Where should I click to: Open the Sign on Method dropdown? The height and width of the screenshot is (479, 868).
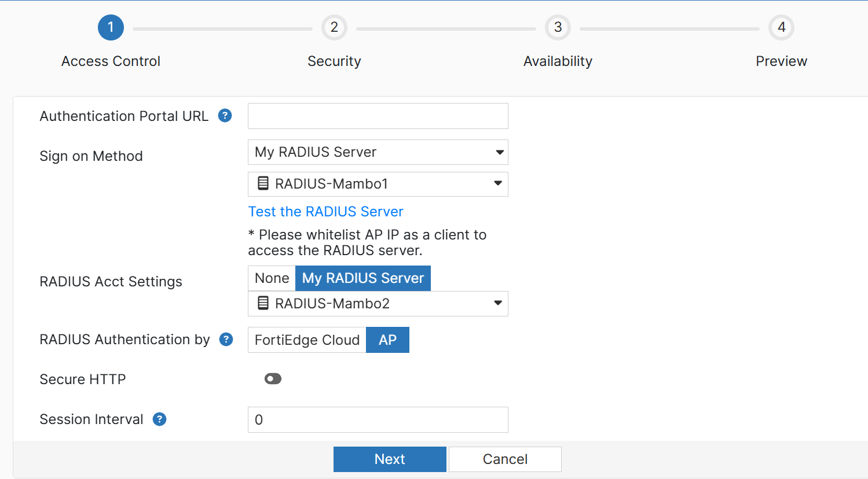pos(378,152)
